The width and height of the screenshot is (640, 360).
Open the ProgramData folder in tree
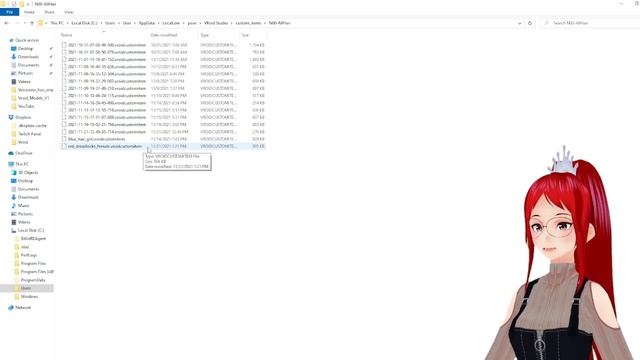click(x=33, y=280)
